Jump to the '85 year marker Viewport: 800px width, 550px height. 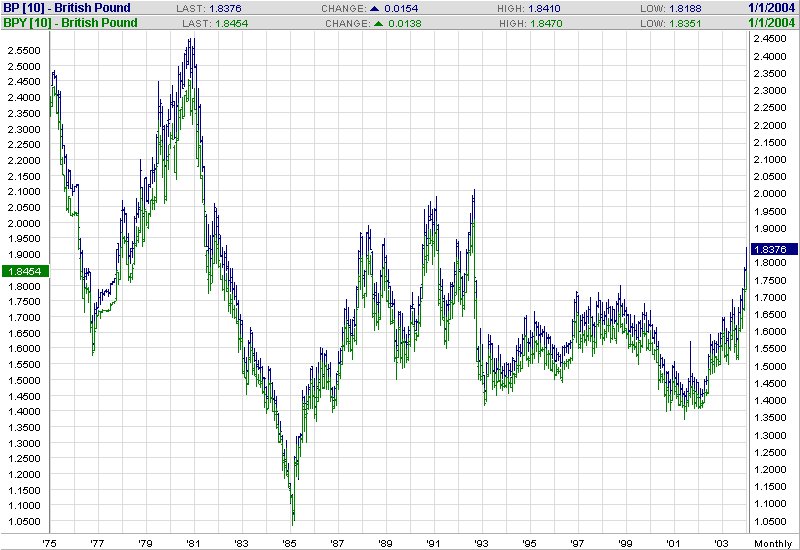289,543
